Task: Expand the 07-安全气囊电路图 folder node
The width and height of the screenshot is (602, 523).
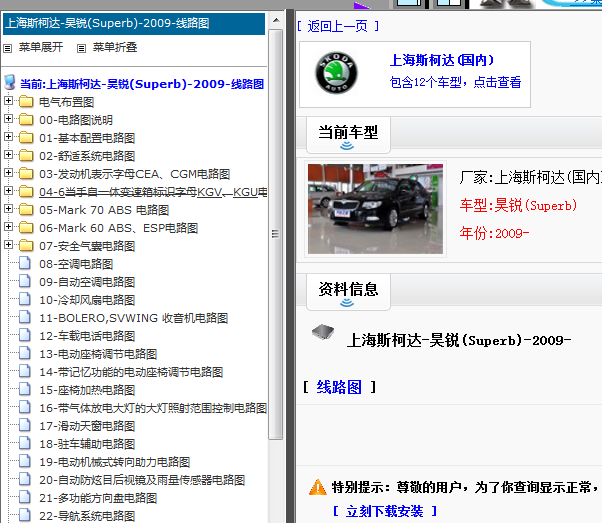Action: [x=8, y=245]
